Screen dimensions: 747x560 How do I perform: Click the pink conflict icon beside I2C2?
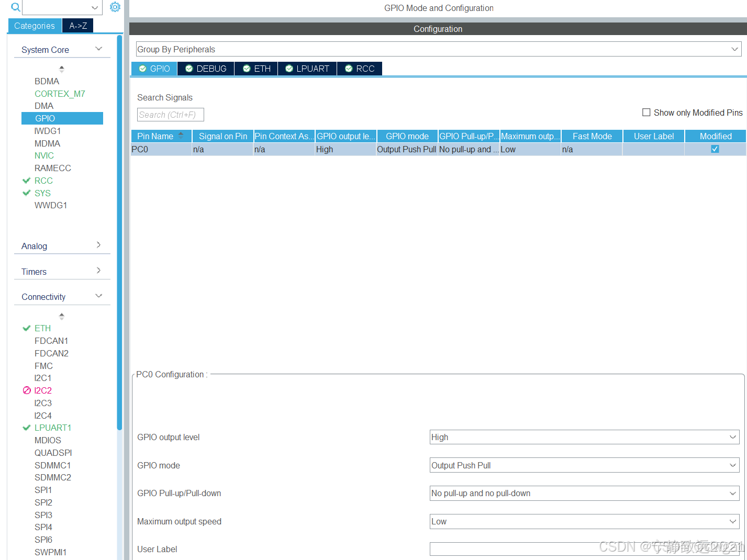(x=27, y=390)
